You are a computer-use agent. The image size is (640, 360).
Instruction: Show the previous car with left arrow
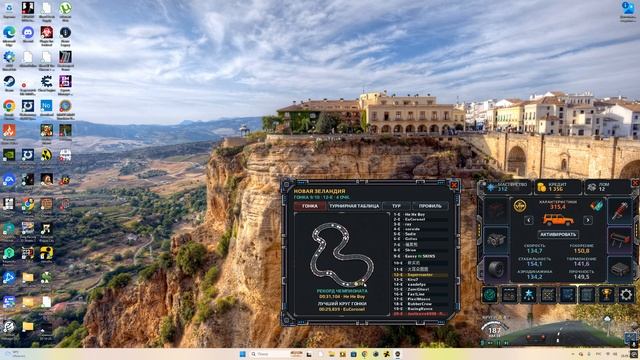click(x=529, y=220)
